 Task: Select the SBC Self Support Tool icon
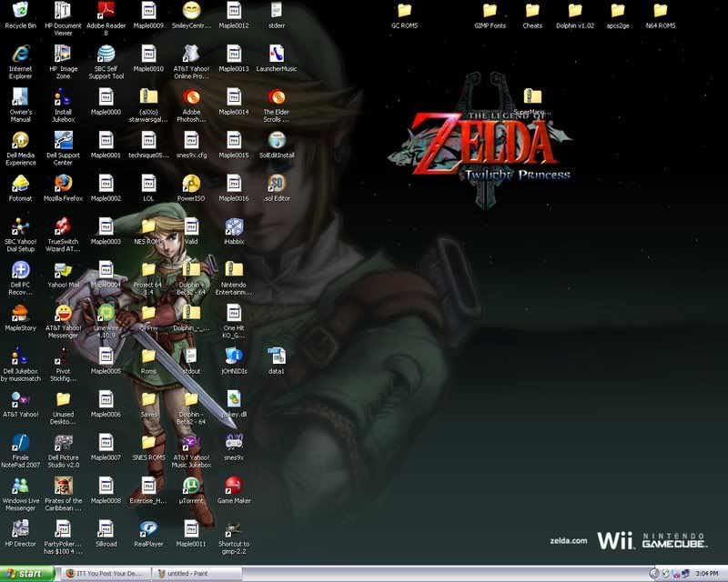106,54
